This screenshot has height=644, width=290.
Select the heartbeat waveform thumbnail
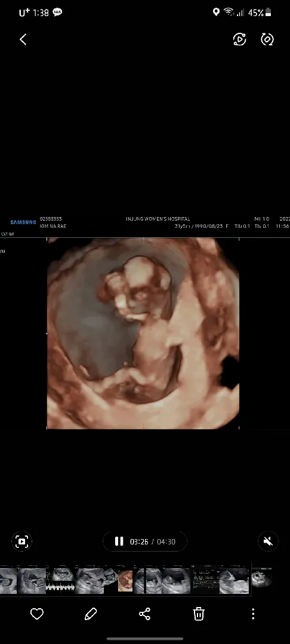[60, 580]
